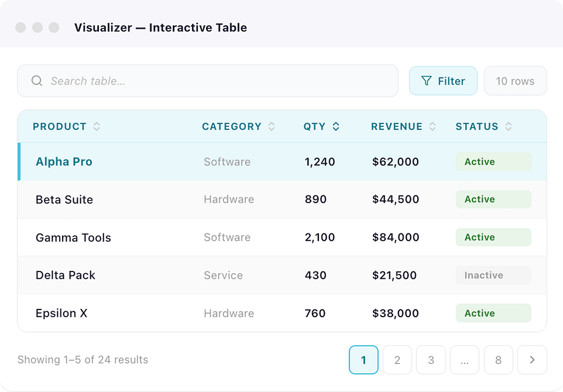Select current page 1 button
Viewport: 563px width, 392px height.
click(x=363, y=360)
